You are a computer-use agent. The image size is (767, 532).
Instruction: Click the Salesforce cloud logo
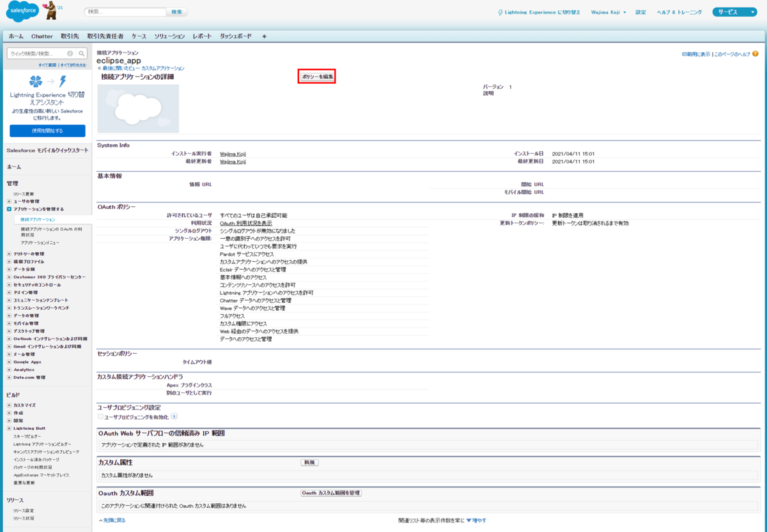[23, 11]
